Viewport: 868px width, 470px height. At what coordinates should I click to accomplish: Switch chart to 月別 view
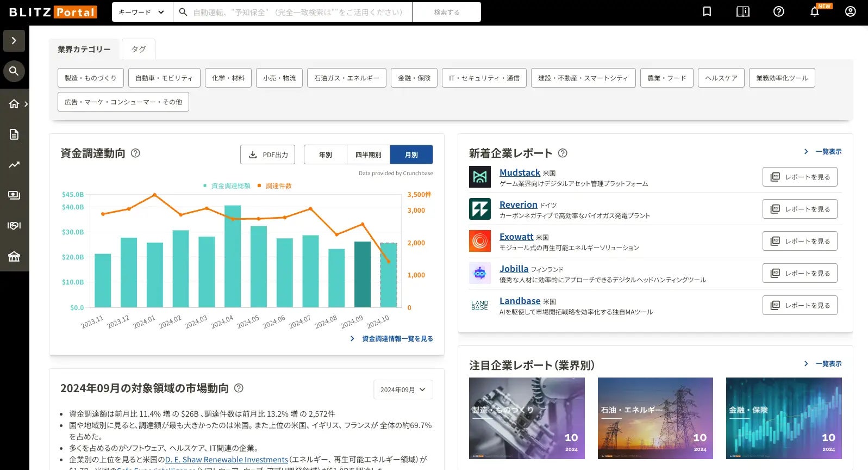411,154
